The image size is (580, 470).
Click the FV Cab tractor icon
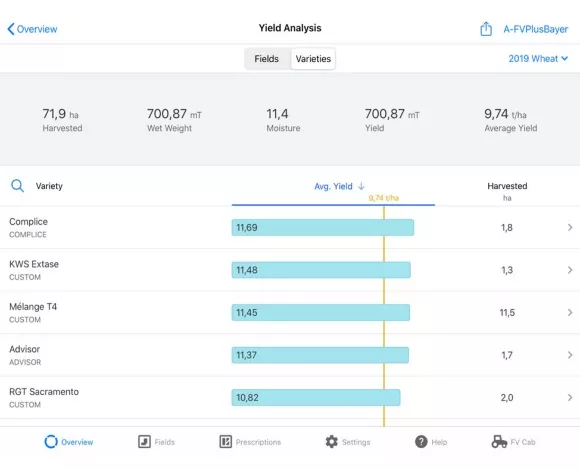[x=499, y=442]
